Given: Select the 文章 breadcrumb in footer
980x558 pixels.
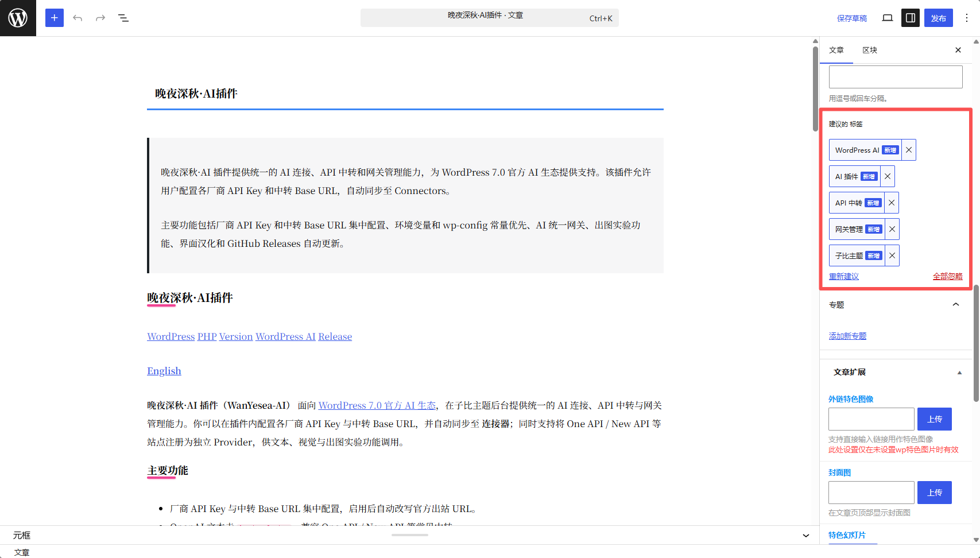Looking at the screenshot, I should (x=22, y=552).
